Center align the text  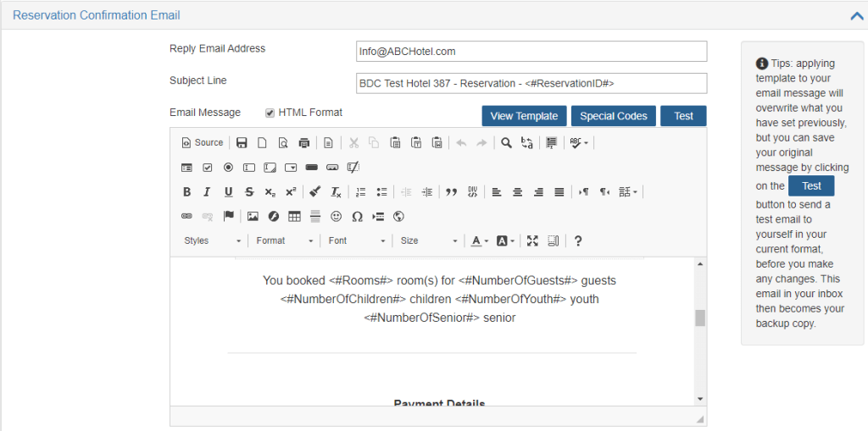[x=517, y=192]
